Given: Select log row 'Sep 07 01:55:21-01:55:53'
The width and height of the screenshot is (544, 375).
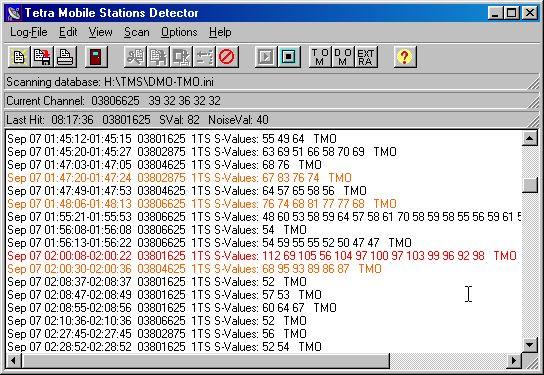Looking at the screenshot, I should tap(264, 217).
